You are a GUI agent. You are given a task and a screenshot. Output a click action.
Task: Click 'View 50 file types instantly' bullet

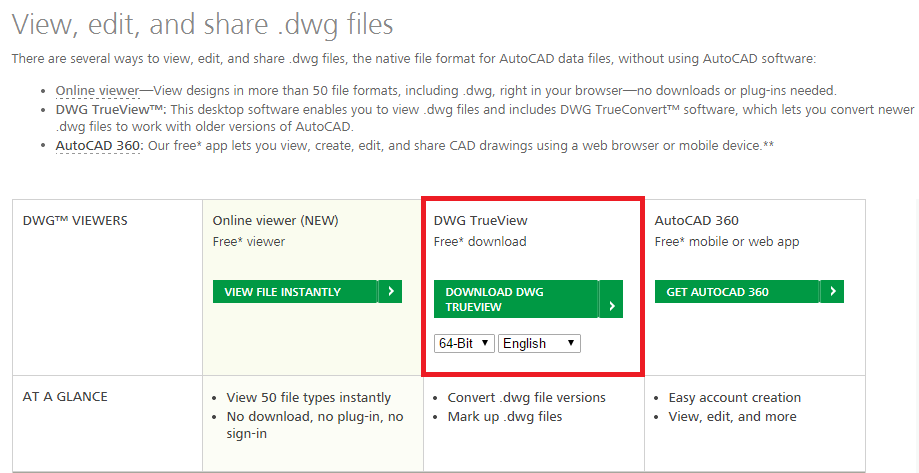[x=308, y=397]
